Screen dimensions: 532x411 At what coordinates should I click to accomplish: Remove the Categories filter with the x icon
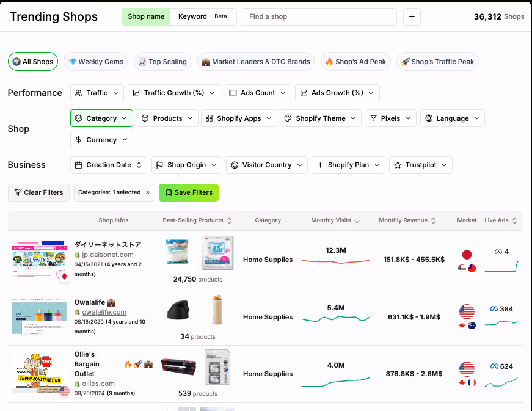(x=148, y=192)
